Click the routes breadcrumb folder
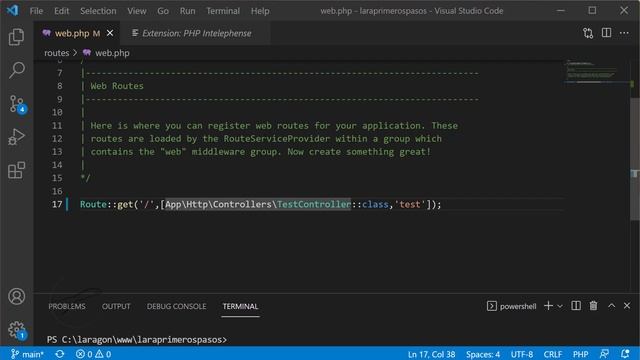The image size is (640, 360). click(x=56, y=53)
